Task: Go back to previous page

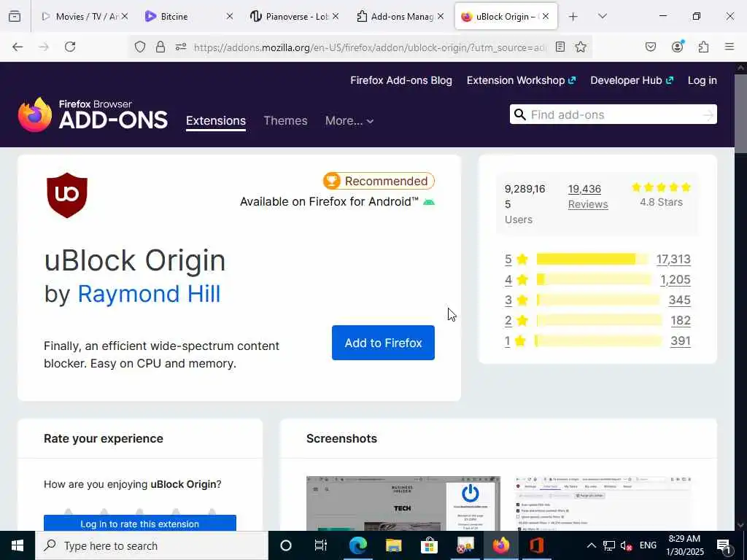Action: click(x=18, y=47)
